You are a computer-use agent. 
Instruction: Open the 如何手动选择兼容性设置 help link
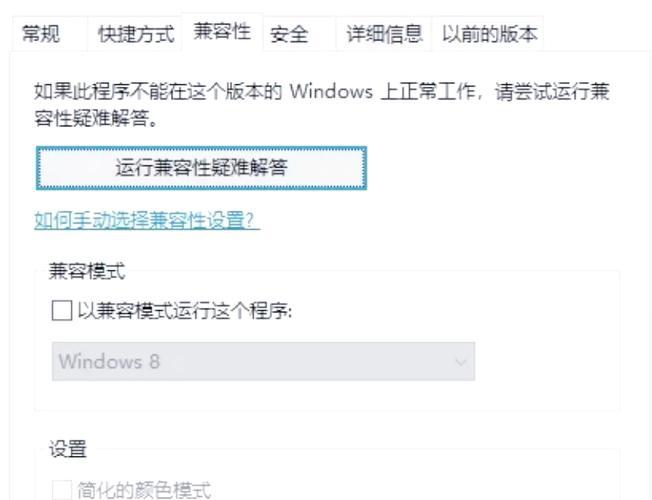pos(147,220)
